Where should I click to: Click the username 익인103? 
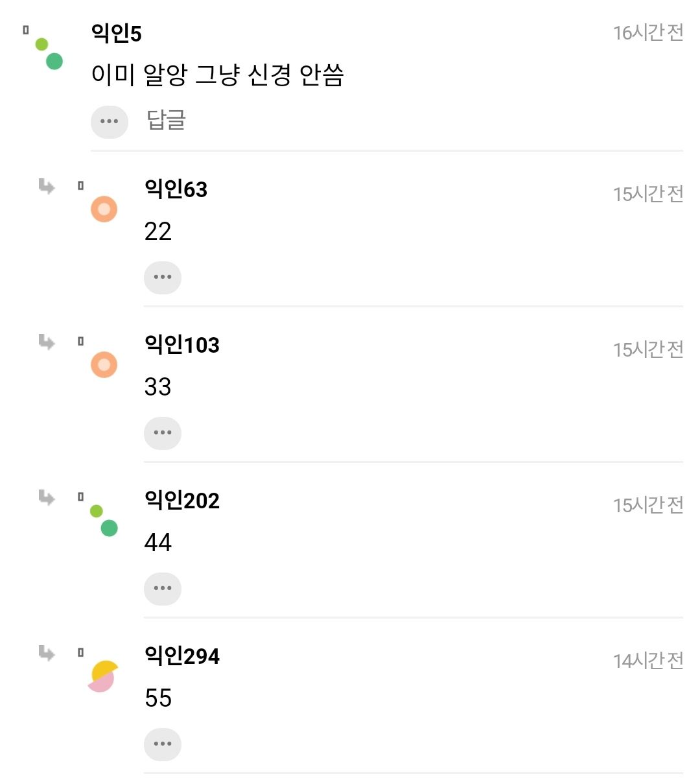point(182,345)
